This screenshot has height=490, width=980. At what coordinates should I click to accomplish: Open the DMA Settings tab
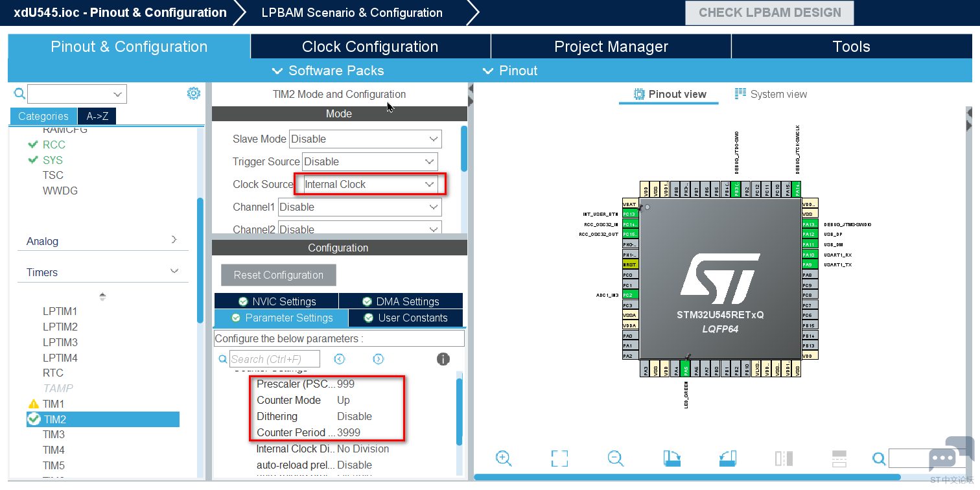click(x=401, y=301)
